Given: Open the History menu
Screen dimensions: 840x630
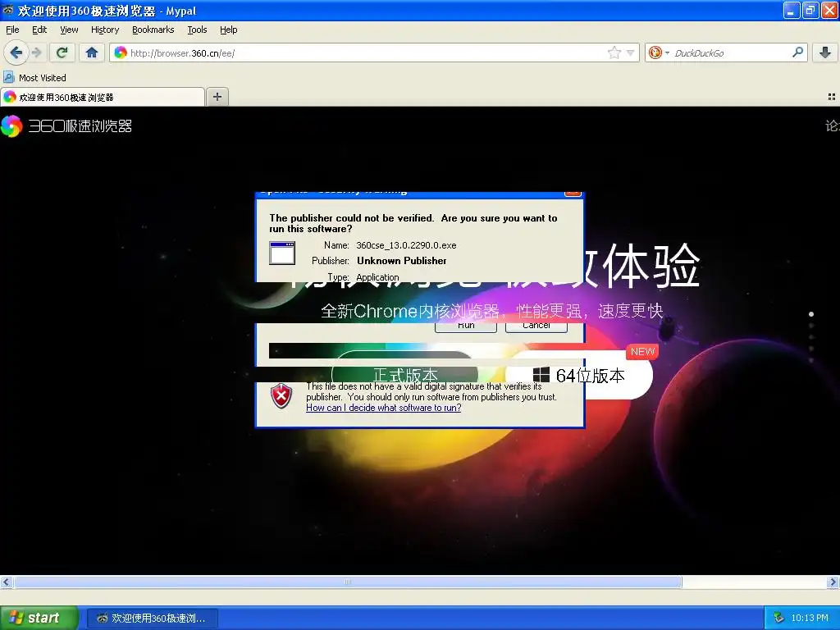Looking at the screenshot, I should tap(105, 30).
